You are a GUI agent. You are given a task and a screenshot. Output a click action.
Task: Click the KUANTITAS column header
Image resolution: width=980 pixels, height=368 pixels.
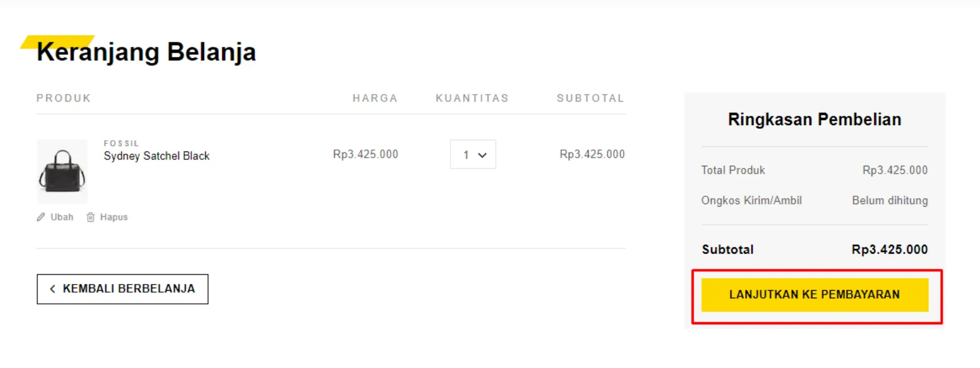(x=472, y=98)
